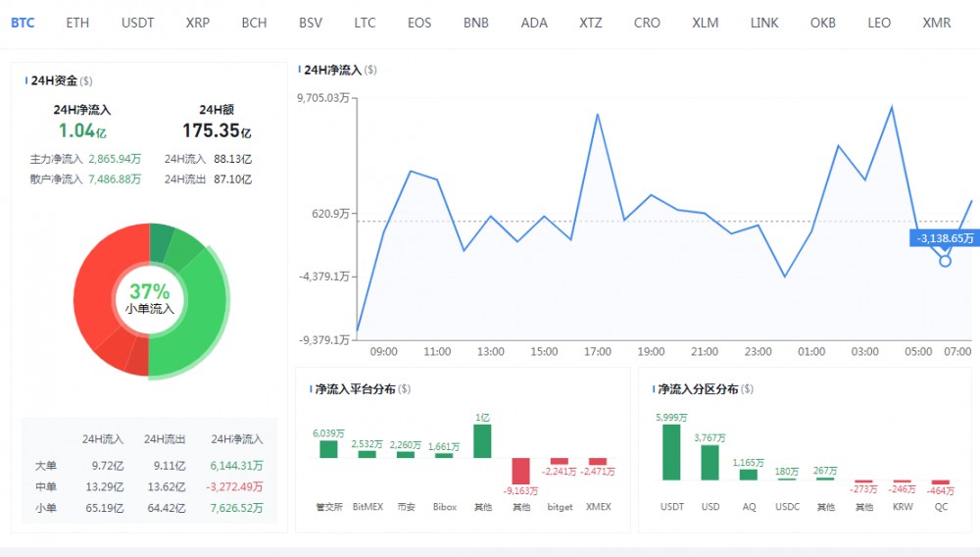Select the 散户净流入 7,486.88万 value
The width and height of the screenshot is (980, 557).
pyautogui.click(x=115, y=179)
